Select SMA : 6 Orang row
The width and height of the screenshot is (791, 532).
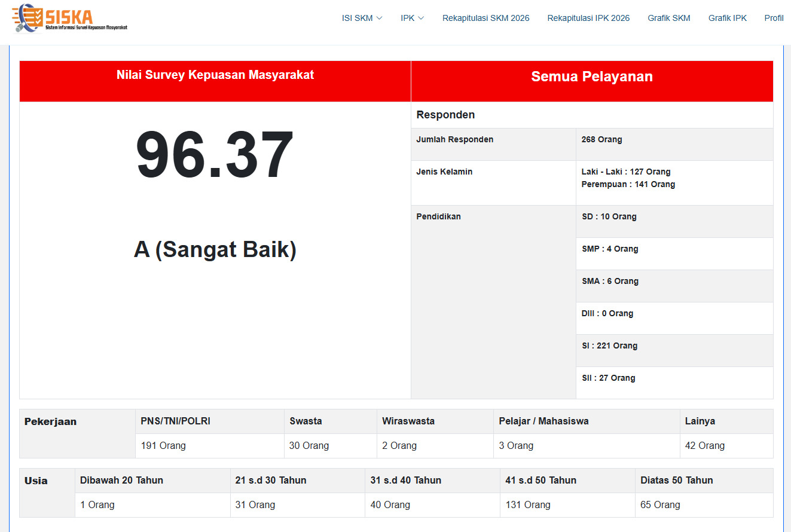click(674, 286)
